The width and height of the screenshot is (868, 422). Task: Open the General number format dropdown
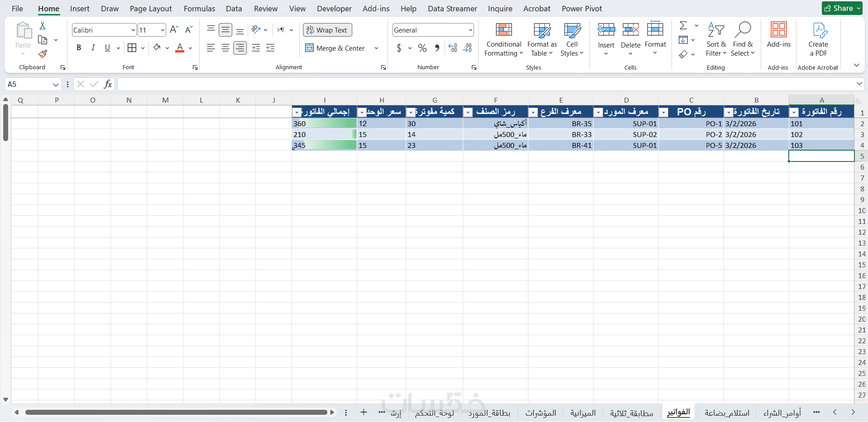pyautogui.click(x=470, y=30)
